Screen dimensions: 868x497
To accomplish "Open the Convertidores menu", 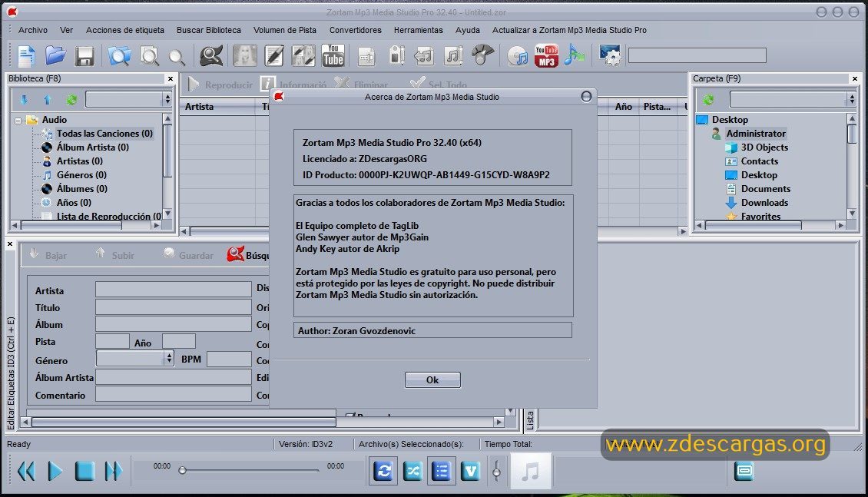I will [x=356, y=30].
